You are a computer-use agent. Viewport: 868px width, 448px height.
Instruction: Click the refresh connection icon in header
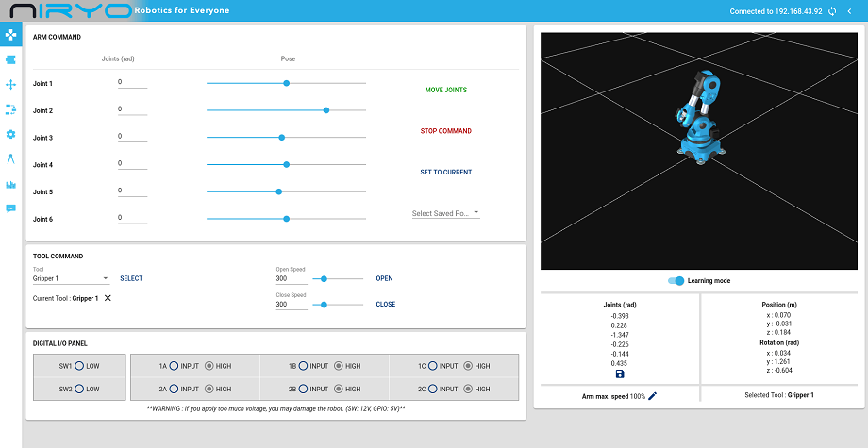pyautogui.click(x=832, y=11)
